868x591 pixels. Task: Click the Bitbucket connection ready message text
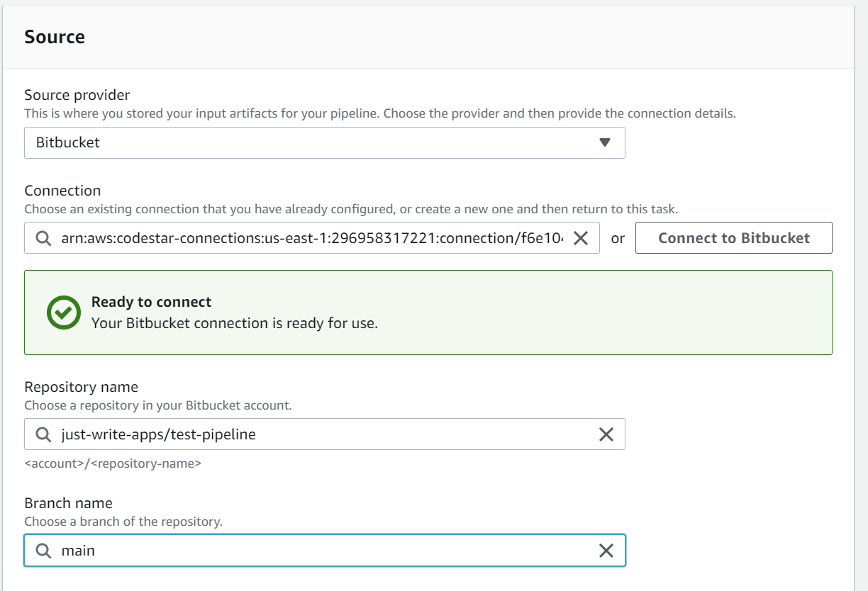tap(235, 324)
